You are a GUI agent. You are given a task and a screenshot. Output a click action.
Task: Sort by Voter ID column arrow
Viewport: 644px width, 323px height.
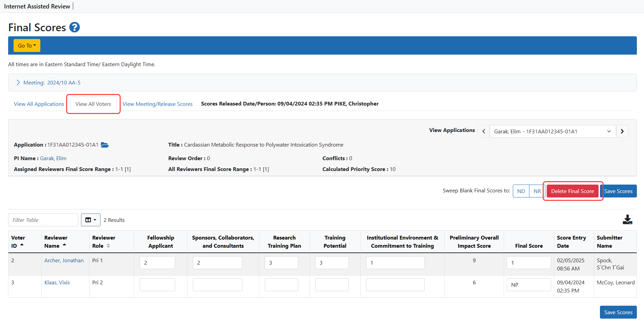click(22, 245)
